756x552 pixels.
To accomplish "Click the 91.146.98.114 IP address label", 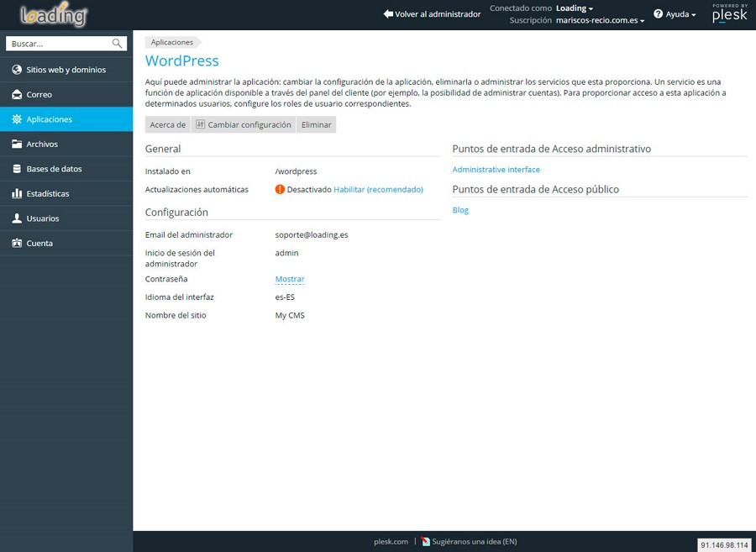I will click(725, 545).
